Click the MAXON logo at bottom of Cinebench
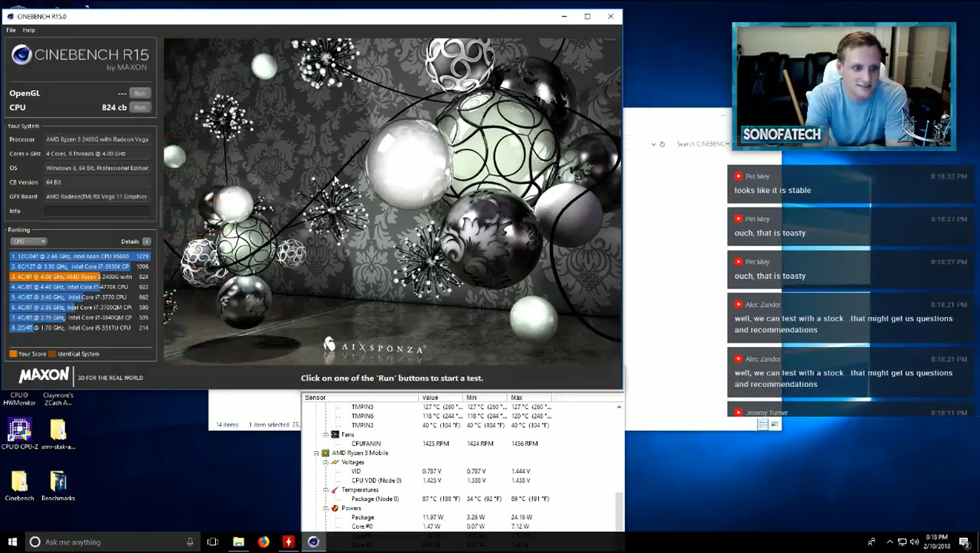The image size is (980, 553). (x=44, y=376)
